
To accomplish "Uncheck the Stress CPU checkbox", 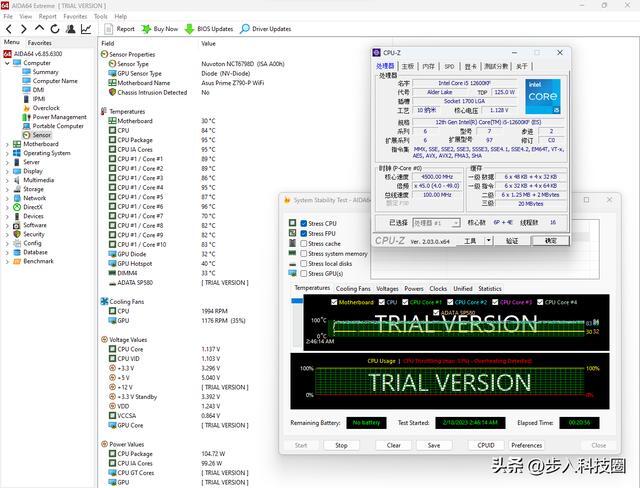I will [x=304, y=224].
